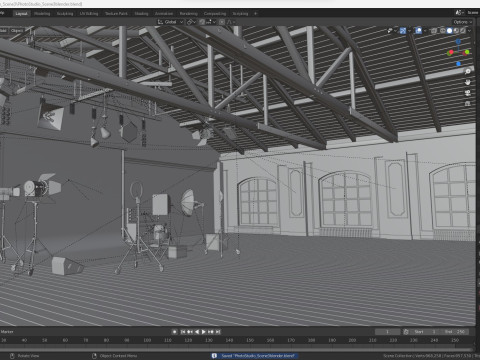Click the current frame number field

coord(387,332)
